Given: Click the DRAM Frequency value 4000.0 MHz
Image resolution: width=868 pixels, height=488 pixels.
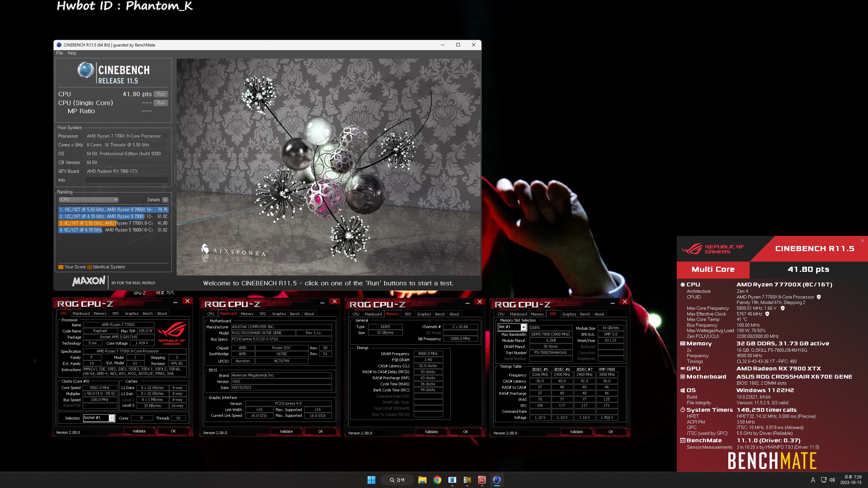Looking at the screenshot, I should point(428,353).
